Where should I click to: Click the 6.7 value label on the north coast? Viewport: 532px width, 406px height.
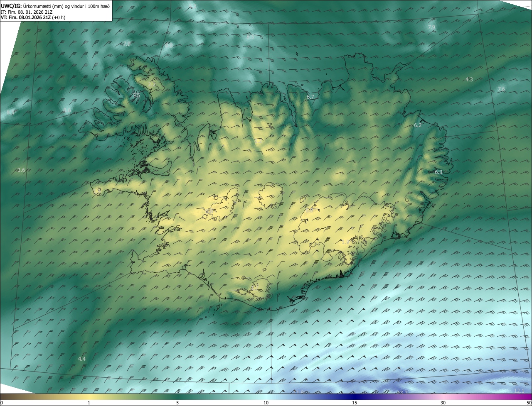click(310, 97)
